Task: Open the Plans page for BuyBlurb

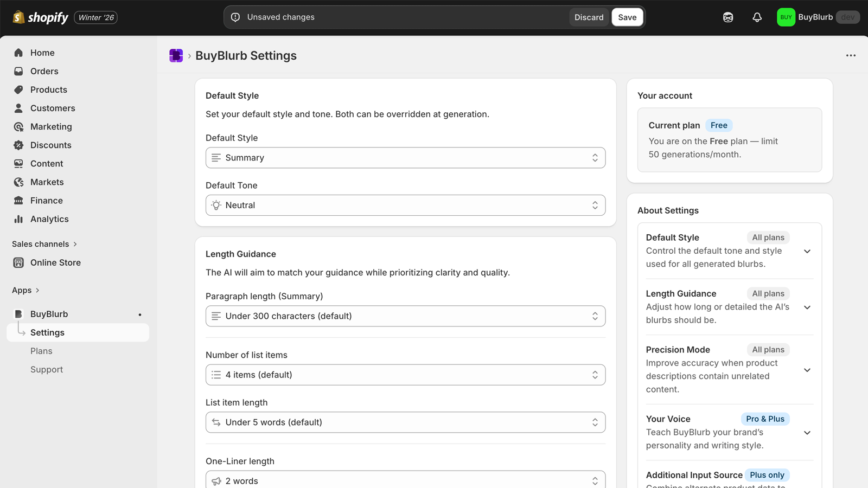Action: (x=41, y=351)
